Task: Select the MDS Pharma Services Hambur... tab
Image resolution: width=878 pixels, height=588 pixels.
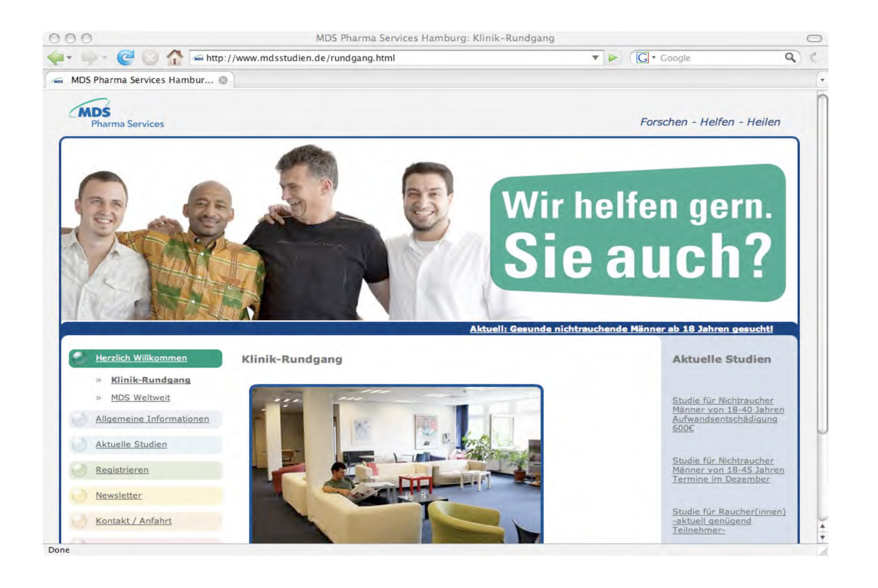Action: pyautogui.click(x=142, y=80)
